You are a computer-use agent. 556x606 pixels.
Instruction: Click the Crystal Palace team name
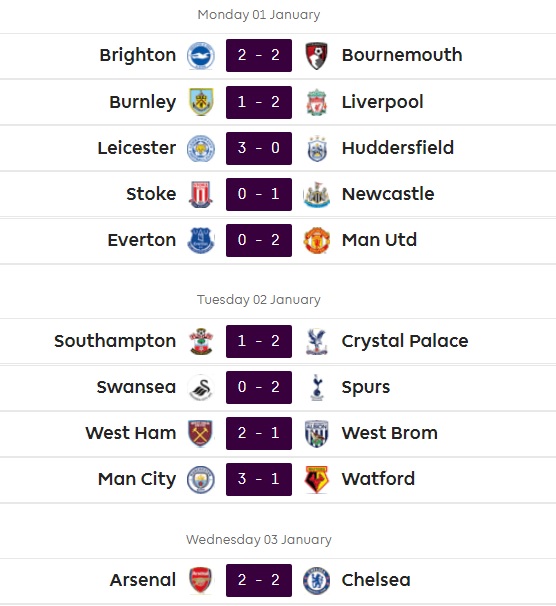click(x=405, y=341)
